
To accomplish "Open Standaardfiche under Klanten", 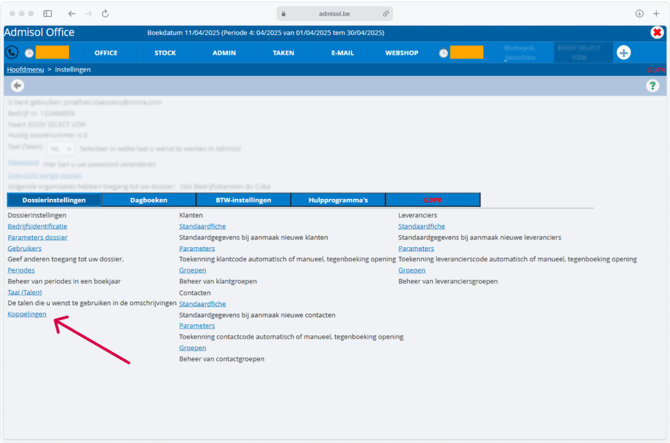I will pos(203,226).
